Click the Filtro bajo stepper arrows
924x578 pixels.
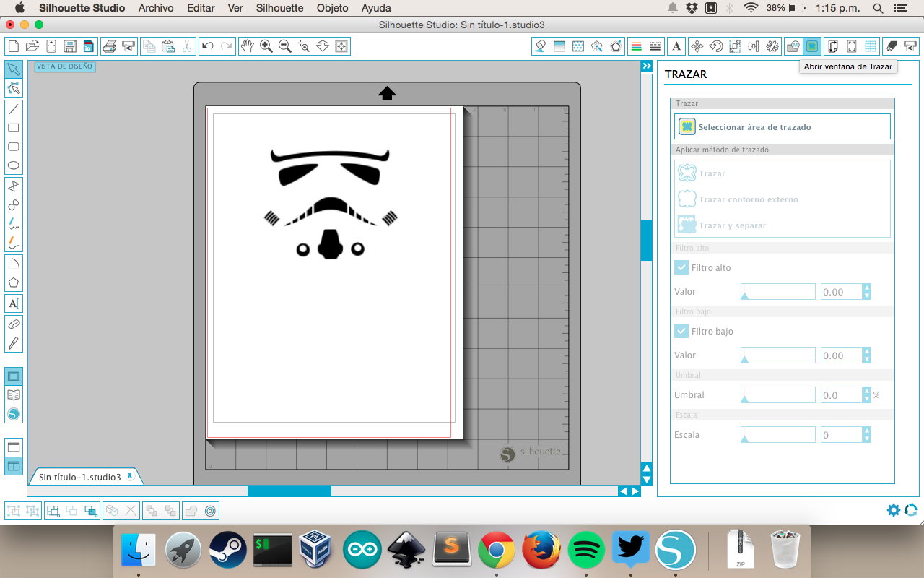pyautogui.click(x=867, y=355)
